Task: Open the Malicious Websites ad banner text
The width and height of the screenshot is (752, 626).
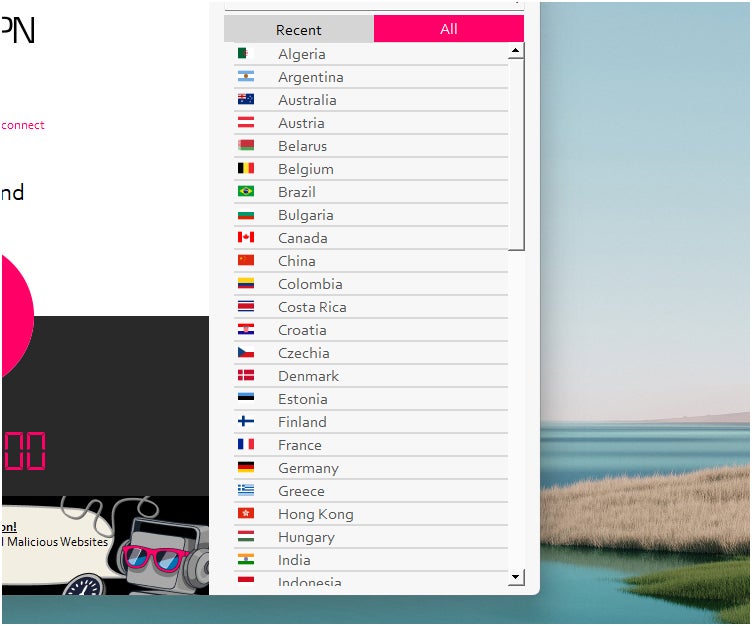Action: [x=56, y=542]
